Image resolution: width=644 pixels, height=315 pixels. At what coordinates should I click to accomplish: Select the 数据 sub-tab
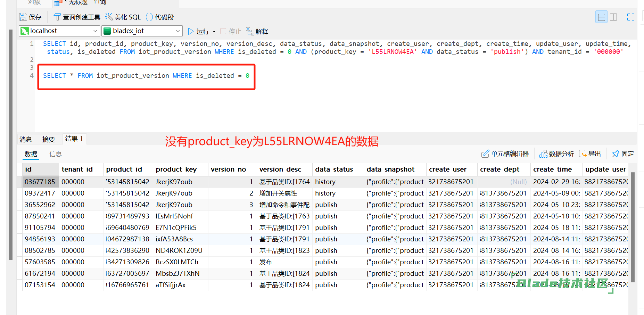click(x=31, y=154)
